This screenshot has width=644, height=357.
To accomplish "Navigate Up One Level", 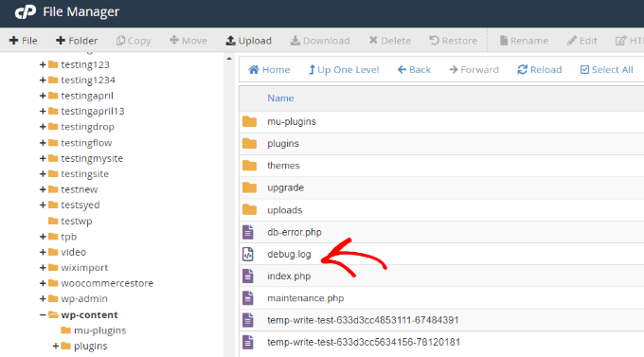I will pos(344,70).
